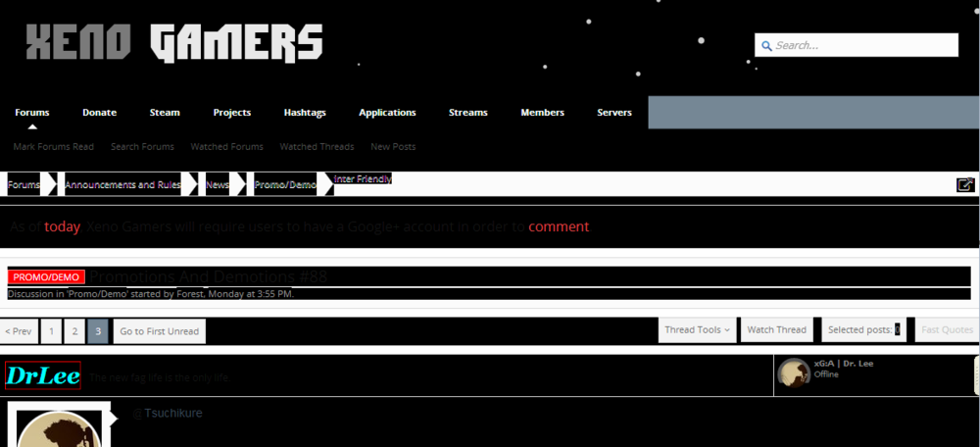Image resolution: width=980 pixels, height=447 pixels.
Task: Expand the Thread Tools dropdown
Action: point(698,329)
